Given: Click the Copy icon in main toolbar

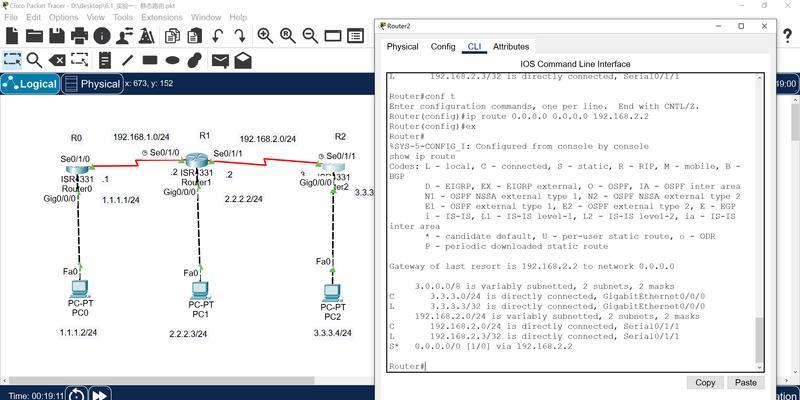Looking at the screenshot, I should (172, 36).
